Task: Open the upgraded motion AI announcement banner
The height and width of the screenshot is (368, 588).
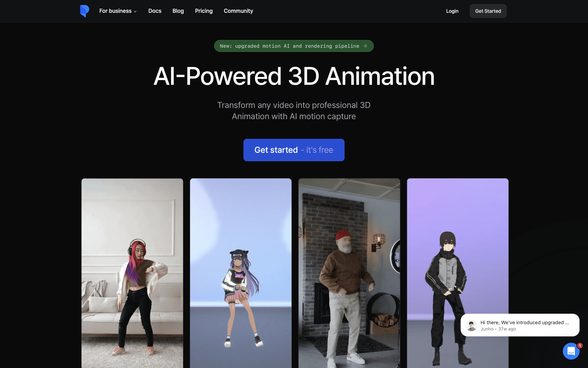Action: tap(294, 46)
